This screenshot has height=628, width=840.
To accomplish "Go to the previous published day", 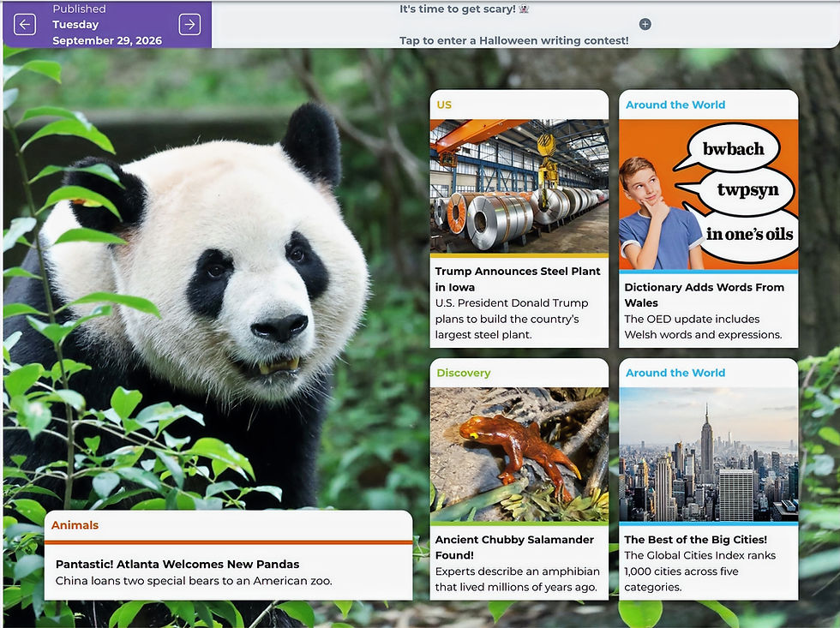I will pos(25,25).
